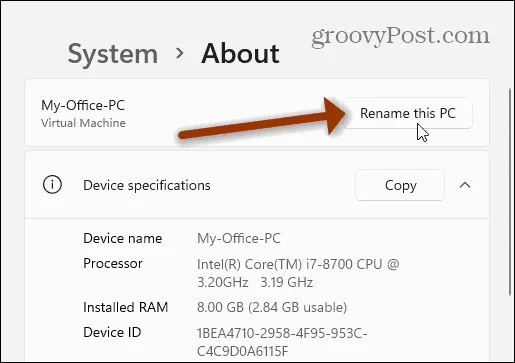The height and width of the screenshot is (363, 515).
Task: Click the Processor label
Action: point(113,263)
